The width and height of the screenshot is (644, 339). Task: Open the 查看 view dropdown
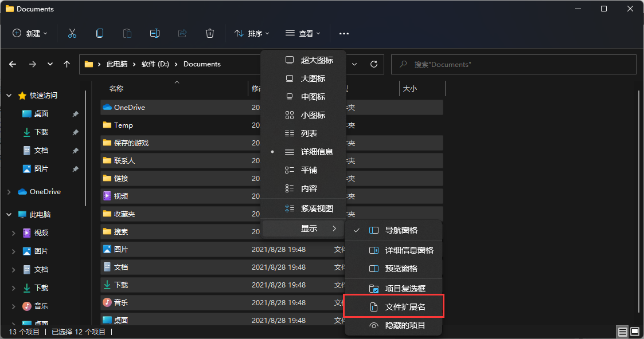point(303,34)
